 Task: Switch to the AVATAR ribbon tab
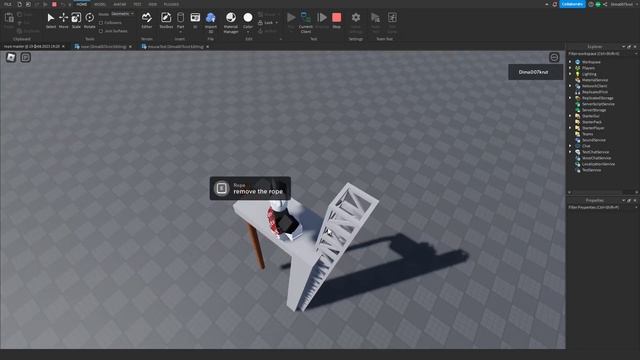pos(120,4)
